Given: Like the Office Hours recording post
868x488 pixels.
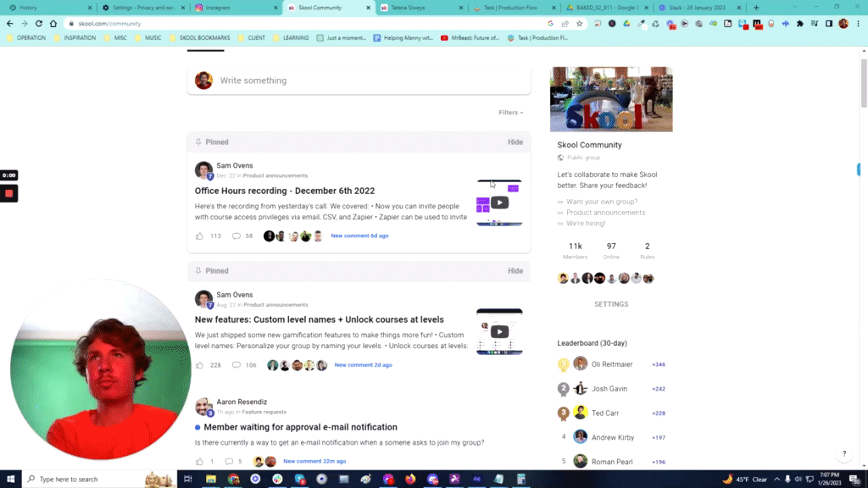Looking at the screenshot, I should [x=199, y=236].
